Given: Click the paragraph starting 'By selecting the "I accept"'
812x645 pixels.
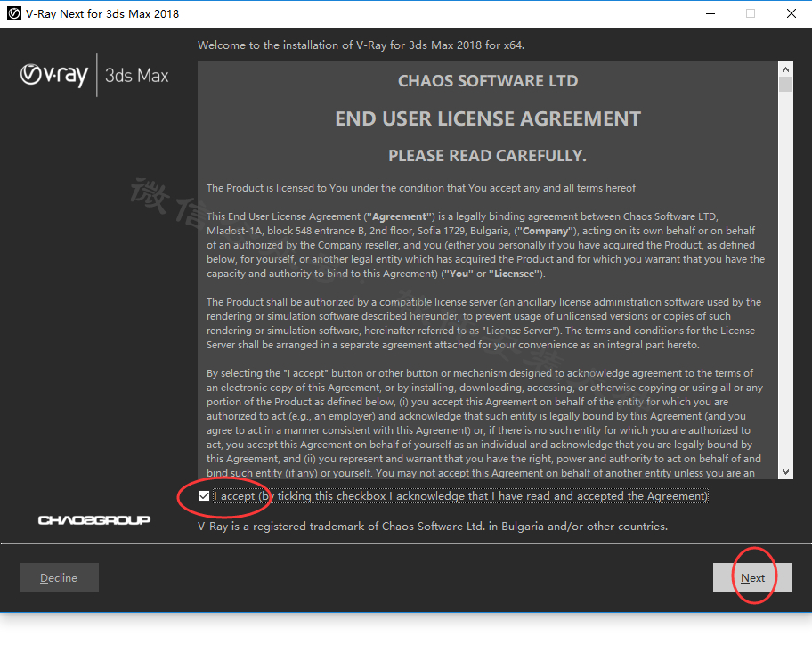Looking at the screenshot, I should [x=484, y=423].
